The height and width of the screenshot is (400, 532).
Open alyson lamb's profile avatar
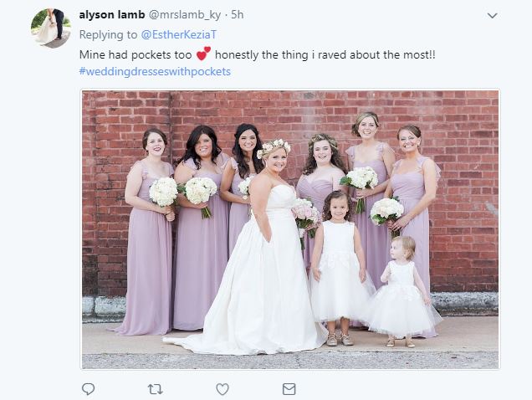tap(51, 28)
